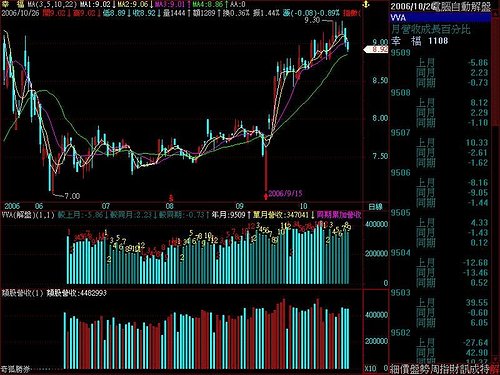Click the 2006/9/15 date marker on chart

click(x=285, y=193)
